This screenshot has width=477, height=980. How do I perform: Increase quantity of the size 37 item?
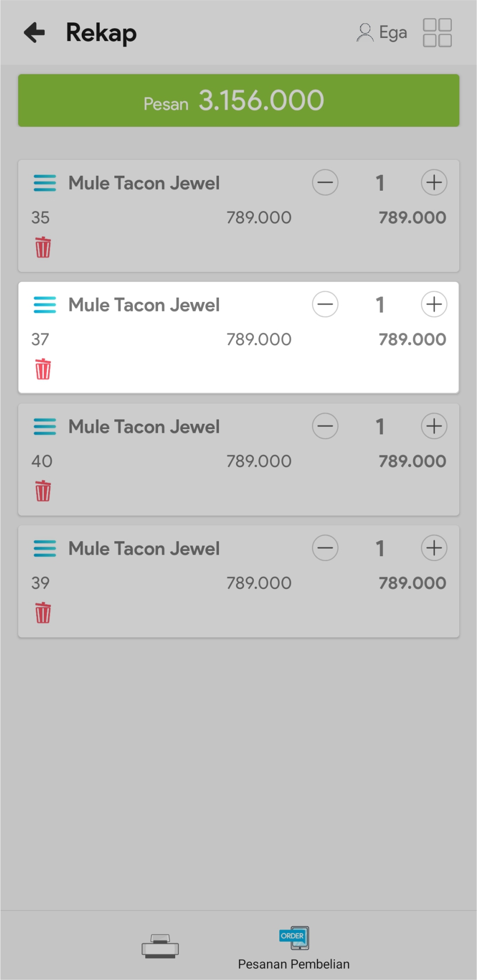click(x=434, y=305)
